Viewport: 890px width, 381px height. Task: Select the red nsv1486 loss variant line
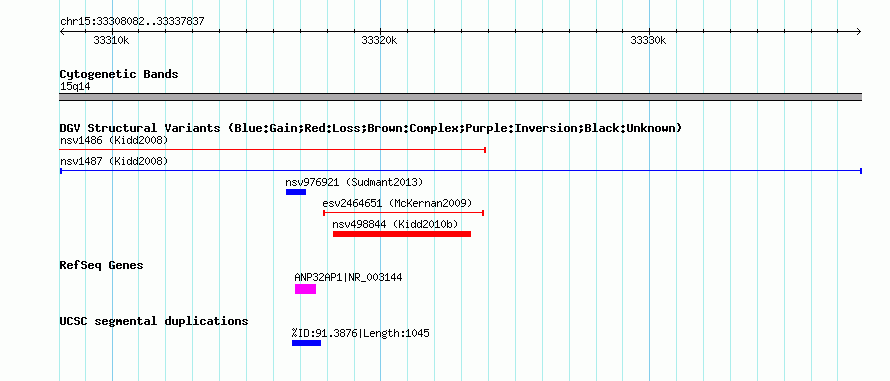pyautogui.click(x=272, y=150)
